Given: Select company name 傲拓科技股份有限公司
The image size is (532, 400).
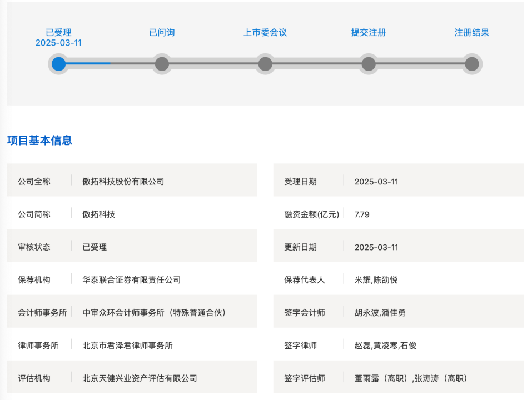Looking at the screenshot, I should coord(123,181).
